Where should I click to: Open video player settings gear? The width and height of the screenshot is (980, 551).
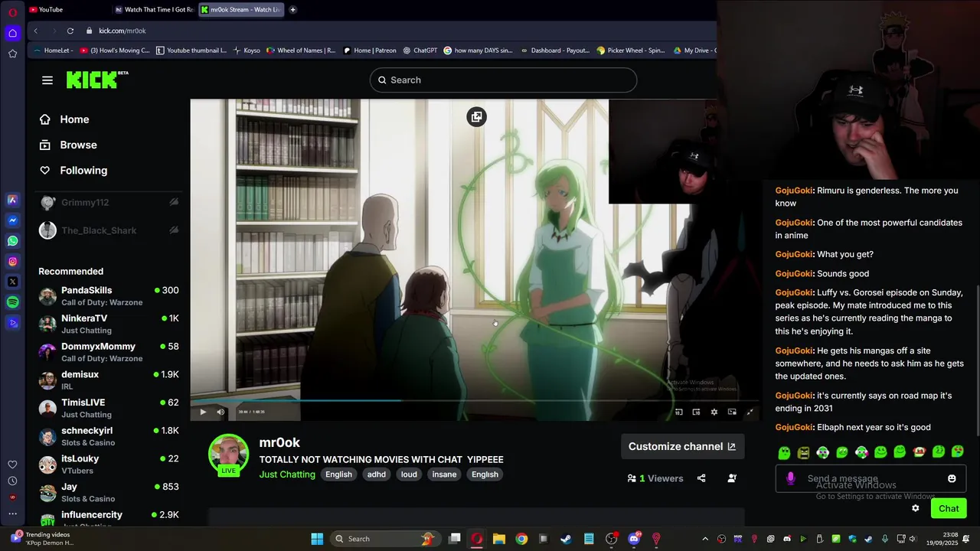[714, 412]
